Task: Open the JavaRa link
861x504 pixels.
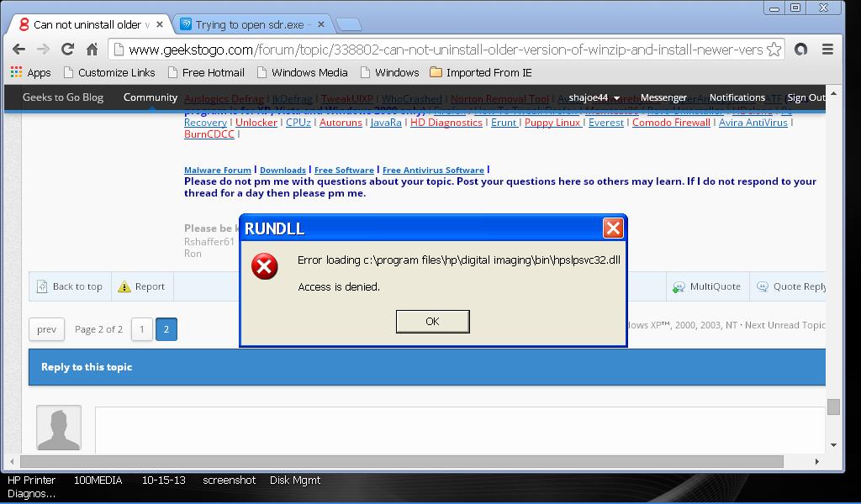Action: click(386, 123)
